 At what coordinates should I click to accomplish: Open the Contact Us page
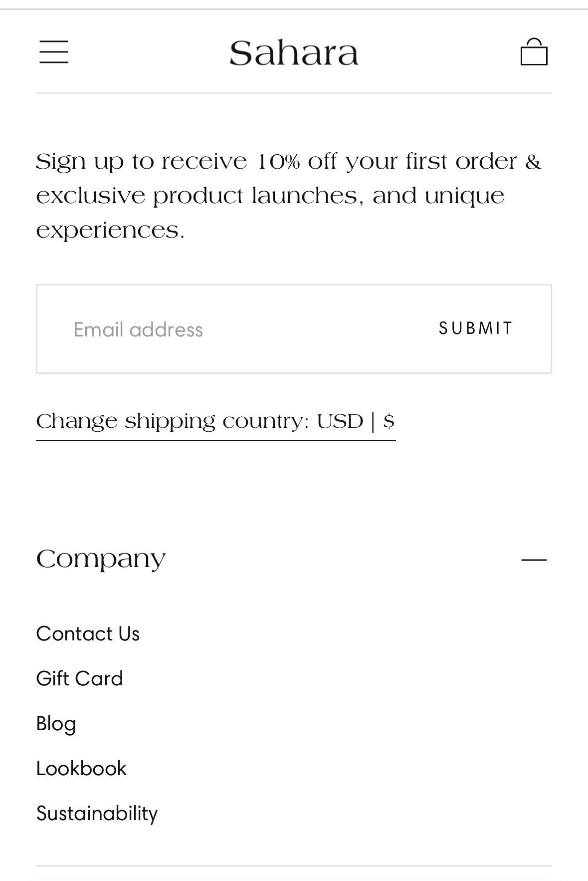(x=88, y=634)
